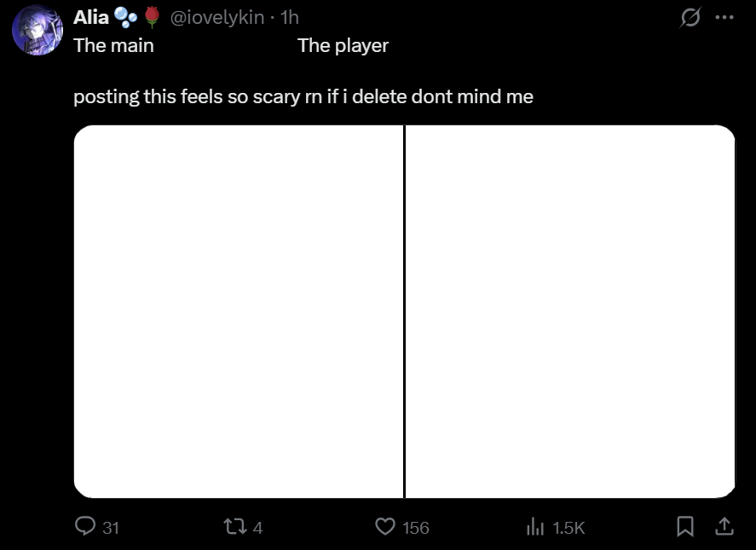The width and height of the screenshot is (756, 550).
Task: Click the 1.5K views count
Action: click(568, 529)
